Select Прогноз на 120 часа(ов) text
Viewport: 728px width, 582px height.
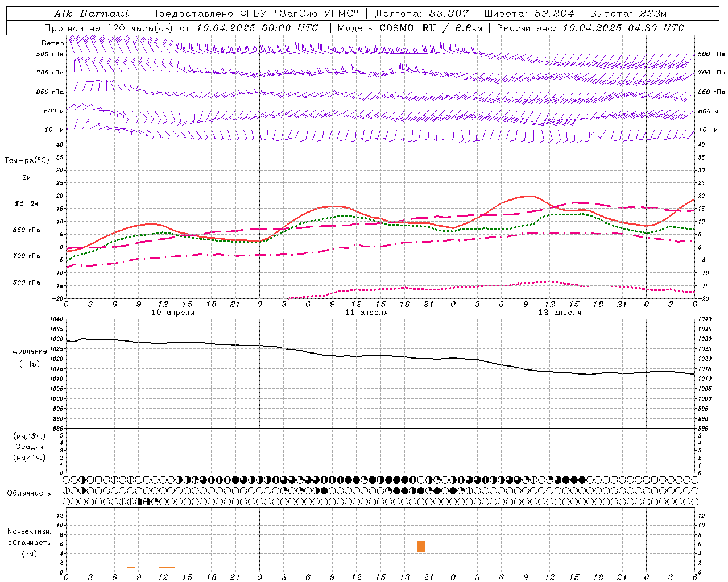tap(110, 28)
